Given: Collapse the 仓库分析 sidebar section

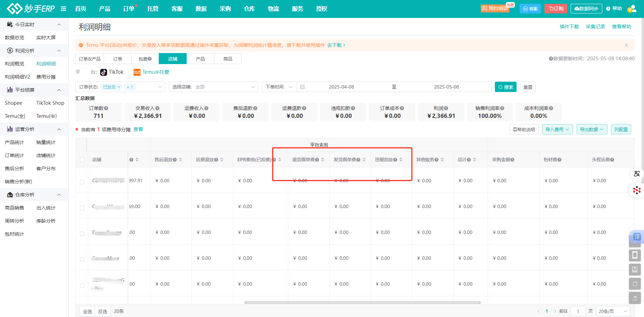Looking at the screenshot, I should [x=59, y=195].
